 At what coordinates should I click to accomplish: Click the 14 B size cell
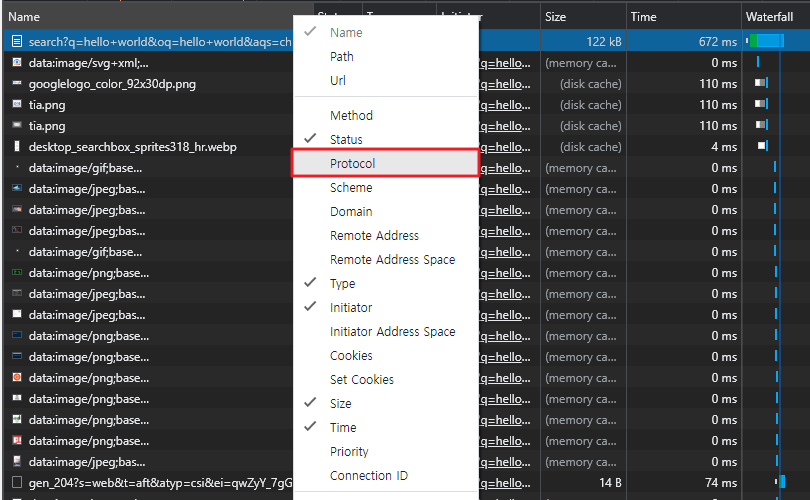(610, 483)
